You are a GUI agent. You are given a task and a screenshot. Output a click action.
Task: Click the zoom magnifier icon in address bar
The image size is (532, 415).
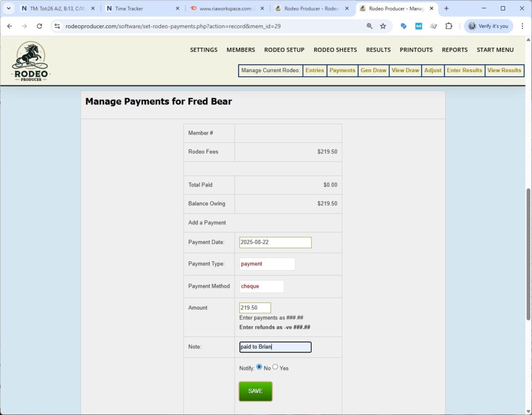369,25
